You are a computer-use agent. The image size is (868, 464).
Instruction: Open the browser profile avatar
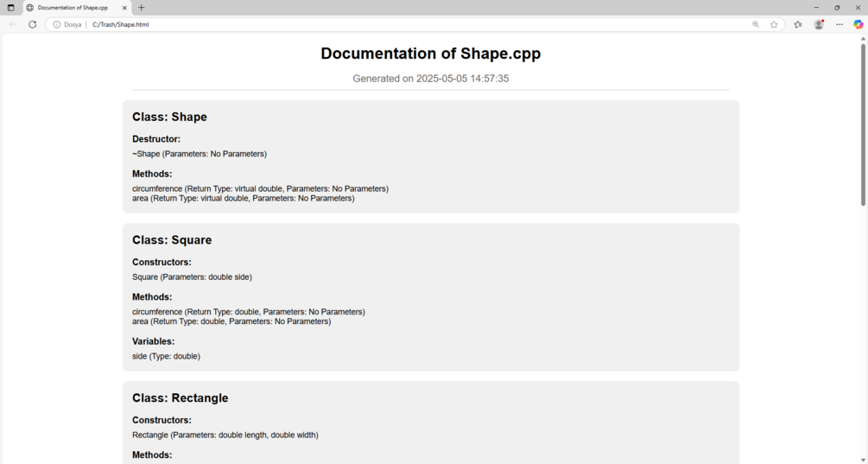[819, 25]
